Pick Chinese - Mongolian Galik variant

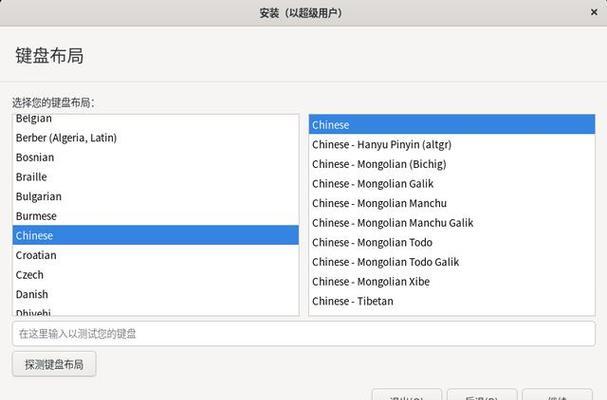tap(452, 184)
